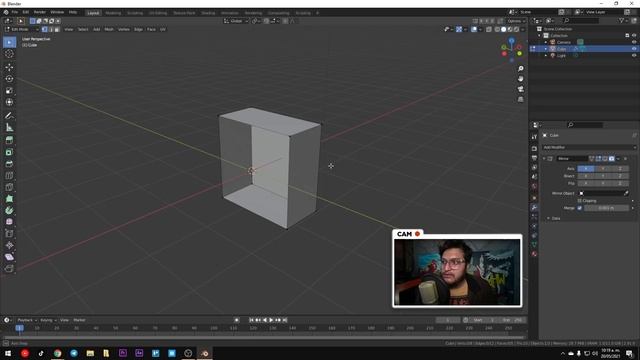640x360 pixels.
Task: Open the File menu
Action: pos(15,12)
